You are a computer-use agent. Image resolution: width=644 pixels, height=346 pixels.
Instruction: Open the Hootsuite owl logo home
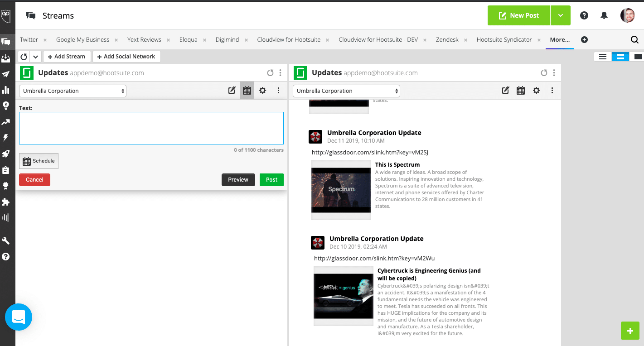click(x=6, y=16)
